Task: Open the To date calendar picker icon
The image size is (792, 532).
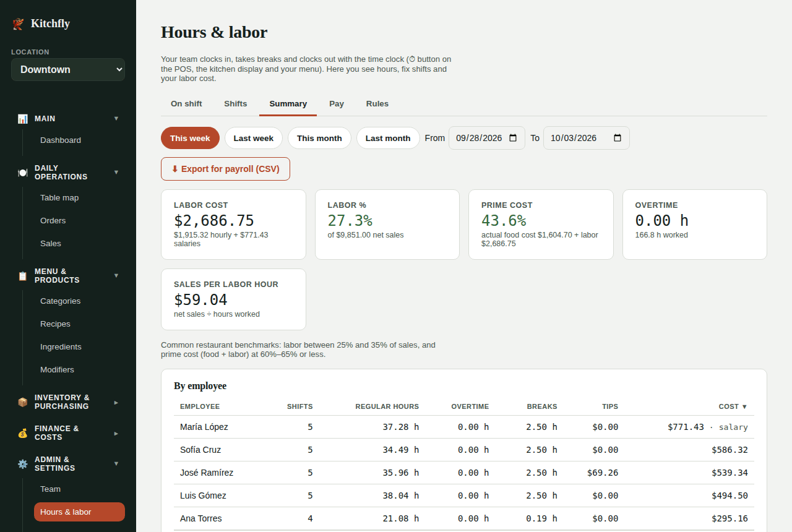Action: tap(618, 138)
